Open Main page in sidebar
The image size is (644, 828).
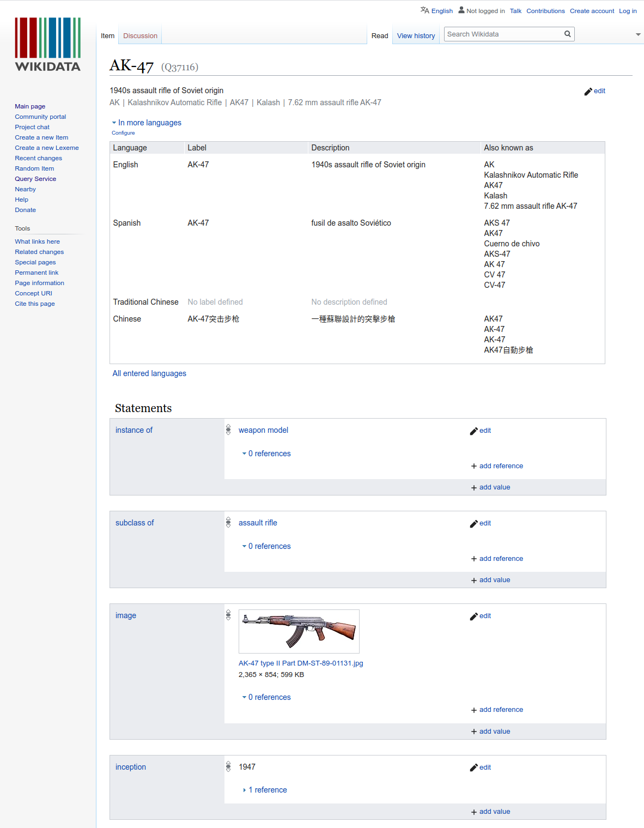30,106
